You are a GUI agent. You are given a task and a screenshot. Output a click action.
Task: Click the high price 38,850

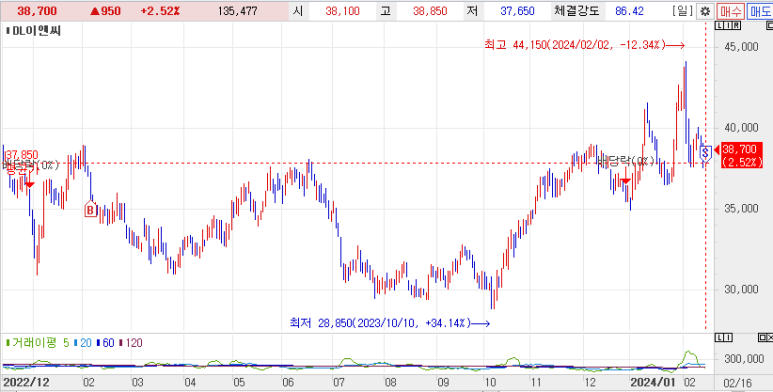pos(430,11)
